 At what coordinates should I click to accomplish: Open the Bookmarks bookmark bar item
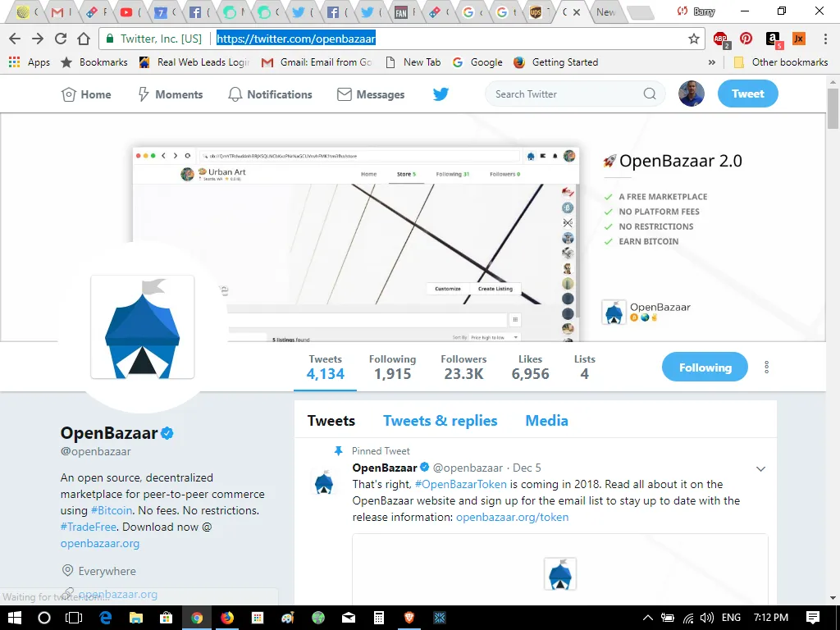[94, 62]
